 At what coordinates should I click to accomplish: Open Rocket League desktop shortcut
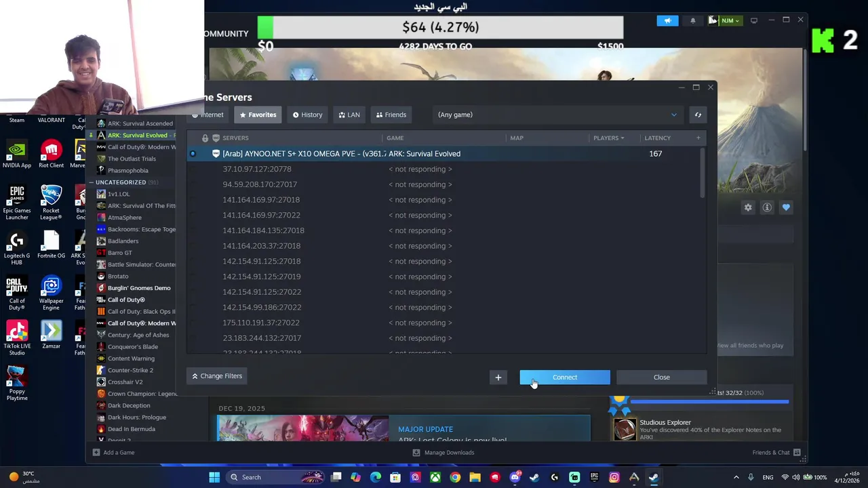(x=51, y=202)
